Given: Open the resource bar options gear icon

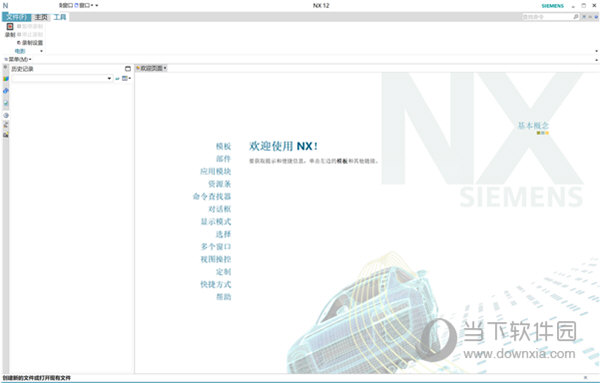Looking at the screenshot, I should (5, 68).
